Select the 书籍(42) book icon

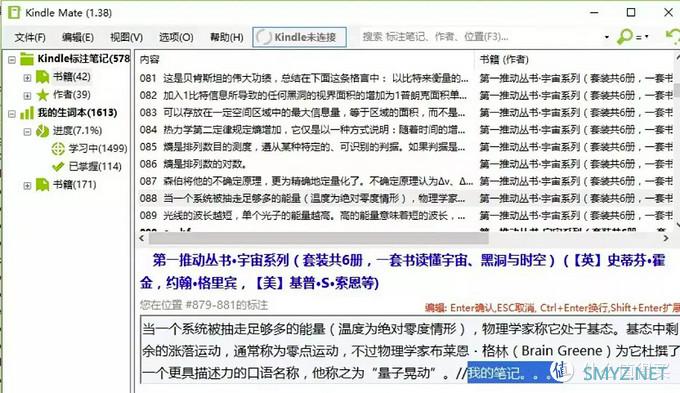tap(42, 77)
